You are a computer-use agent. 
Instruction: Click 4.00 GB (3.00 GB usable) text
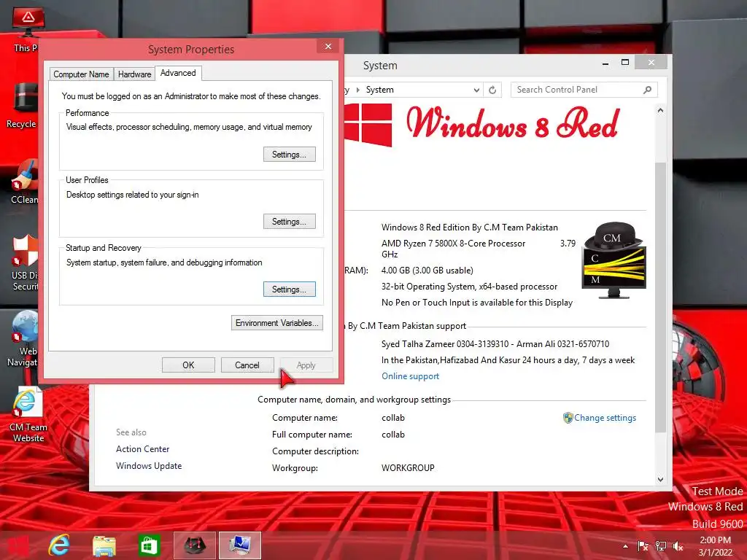tap(427, 271)
